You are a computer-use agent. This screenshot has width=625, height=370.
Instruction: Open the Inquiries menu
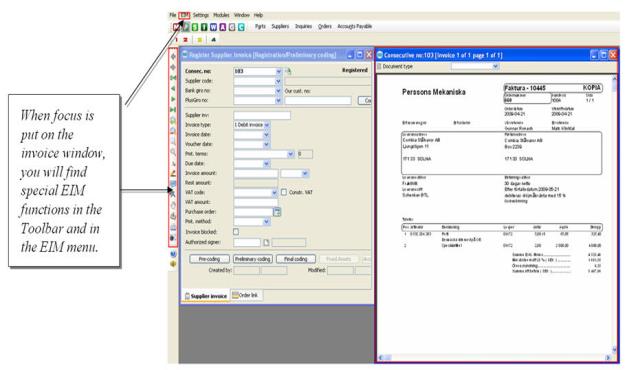(x=303, y=26)
